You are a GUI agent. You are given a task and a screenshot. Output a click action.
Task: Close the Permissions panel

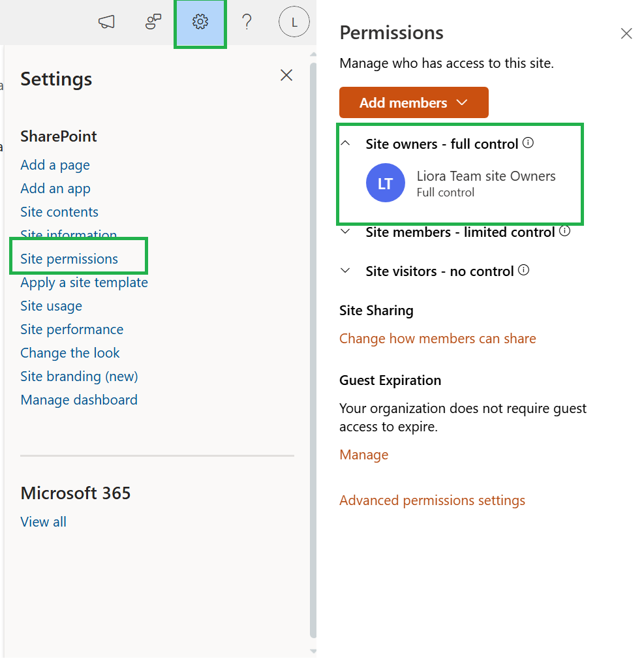[626, 33]
